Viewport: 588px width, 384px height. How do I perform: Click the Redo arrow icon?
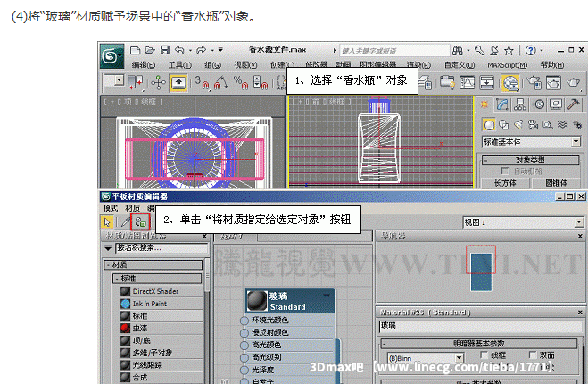202,49
